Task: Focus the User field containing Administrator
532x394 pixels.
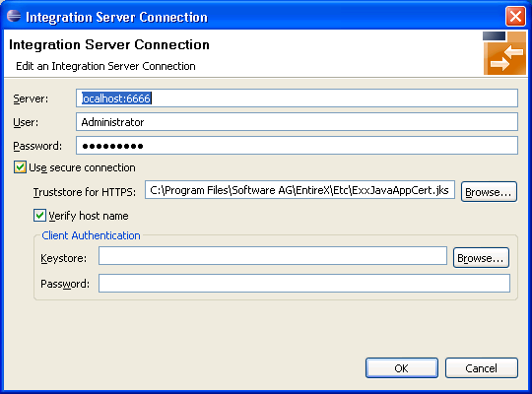Action: tap(297, 122)
